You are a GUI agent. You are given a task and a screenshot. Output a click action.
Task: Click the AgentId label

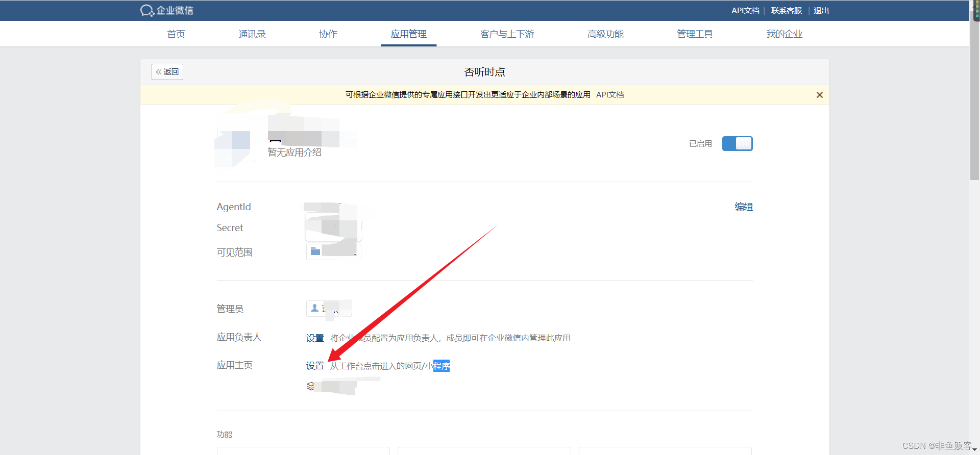point(234,207)
